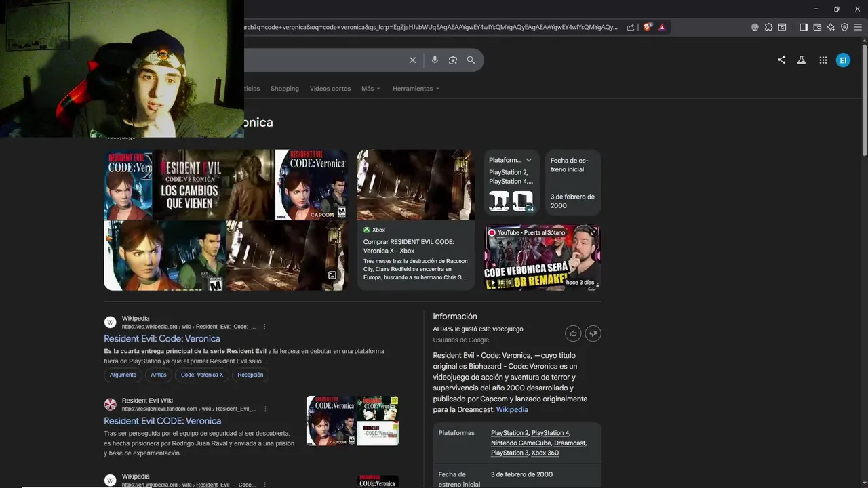Select the Code: Veronica X chip

(x=202, y=375)
